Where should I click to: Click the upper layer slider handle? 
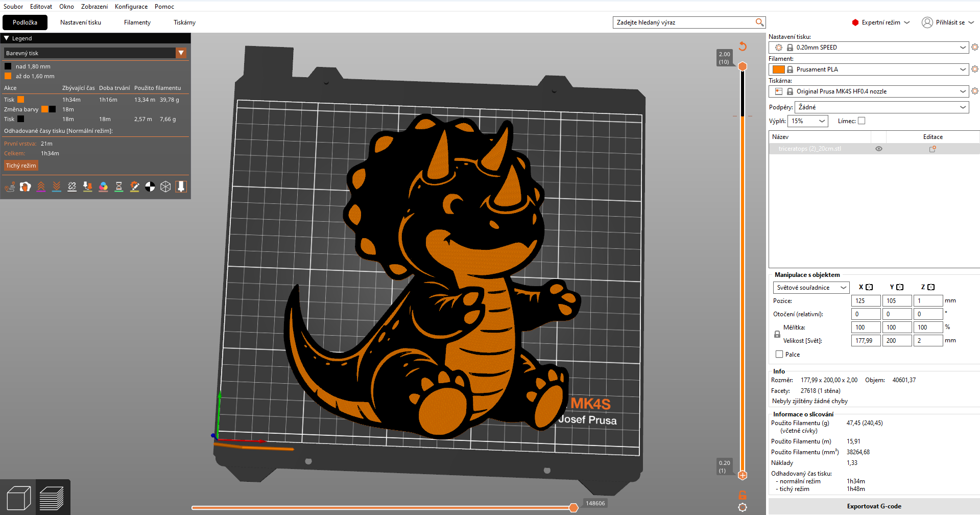(x=743, y=66)
